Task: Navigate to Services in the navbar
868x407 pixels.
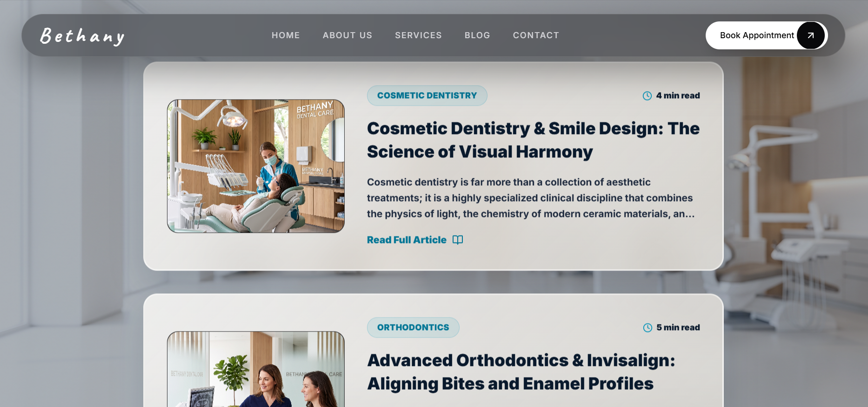Action: [418, 35]
